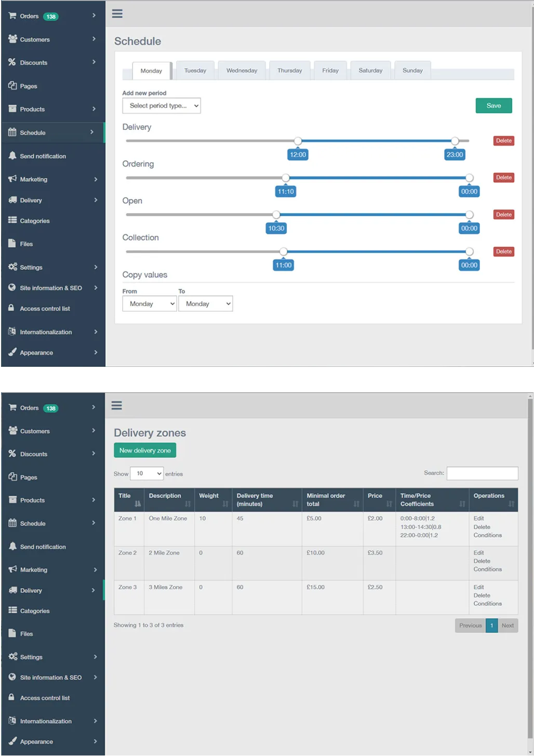Click the green Save button
This screenshot has width=534, height=756.
click(493, 105)
